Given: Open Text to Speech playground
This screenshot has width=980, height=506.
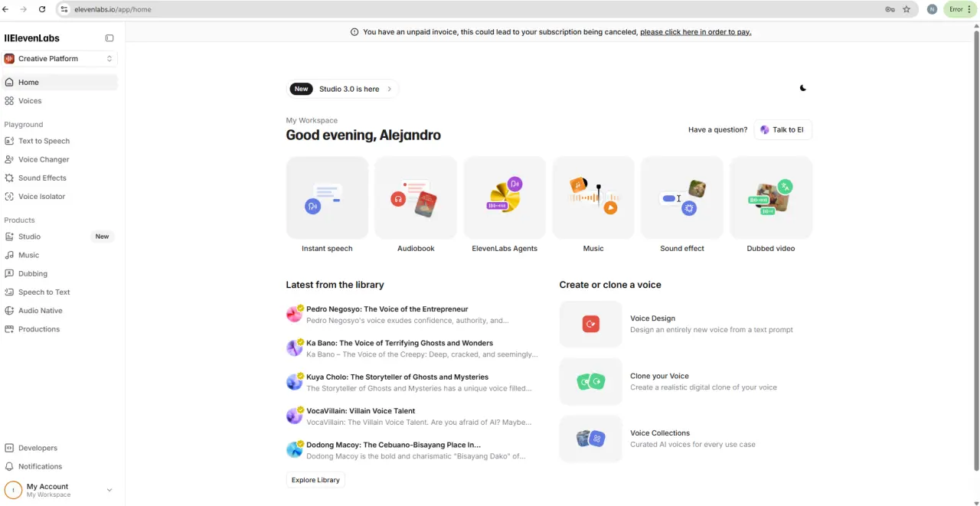Looking at the screenshot, I should click(x=60, y=141).
